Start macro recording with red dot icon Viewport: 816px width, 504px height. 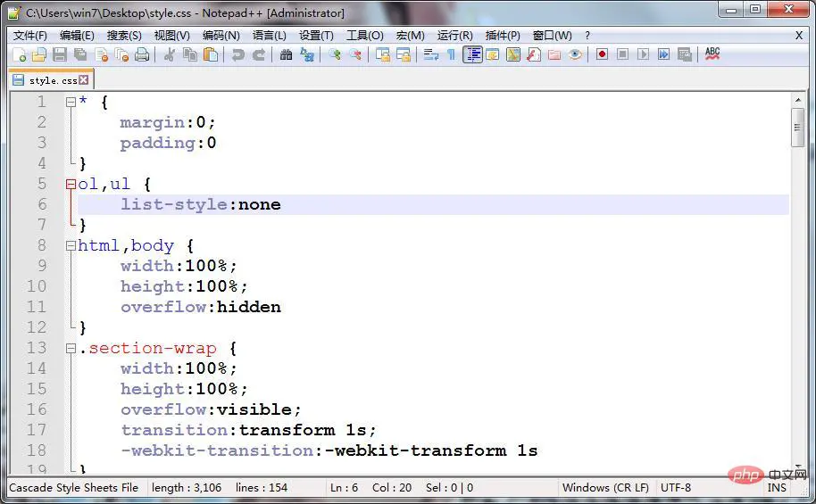pos(603,55)
